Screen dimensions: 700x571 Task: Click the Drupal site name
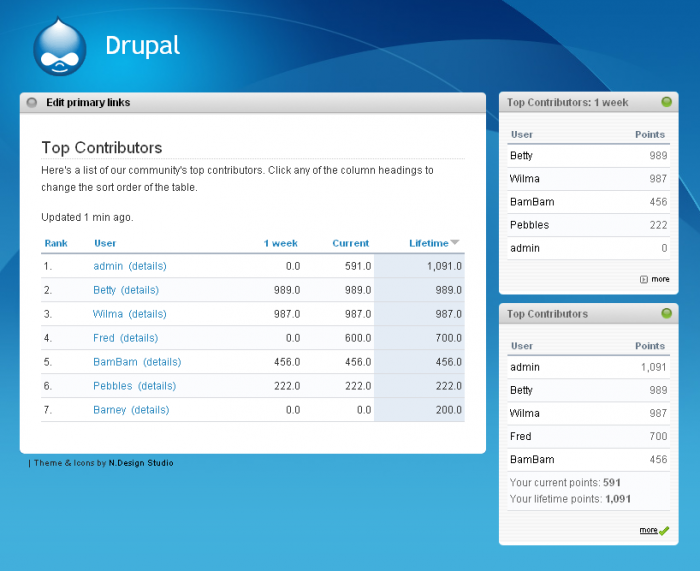click(x=142, y=46)
